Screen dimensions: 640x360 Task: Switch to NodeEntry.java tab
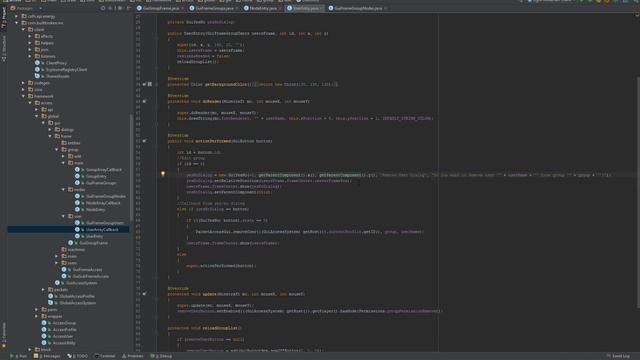[262, 8]
